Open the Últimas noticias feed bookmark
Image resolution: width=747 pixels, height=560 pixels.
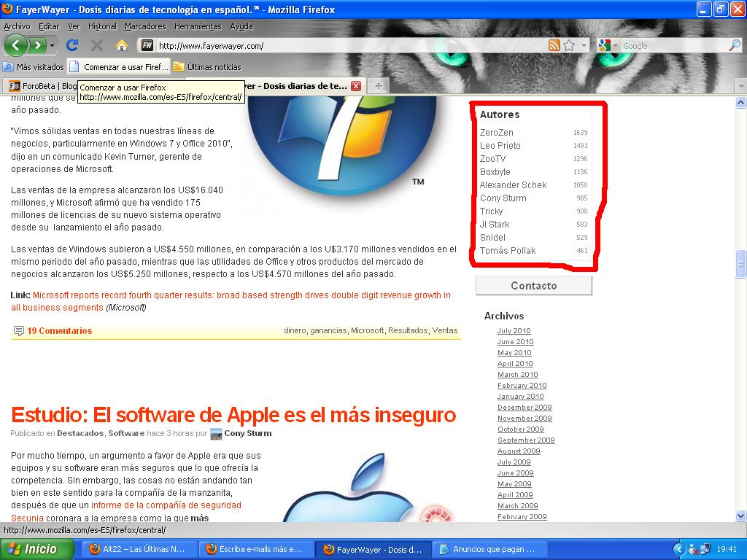click(x=208, y=67)
